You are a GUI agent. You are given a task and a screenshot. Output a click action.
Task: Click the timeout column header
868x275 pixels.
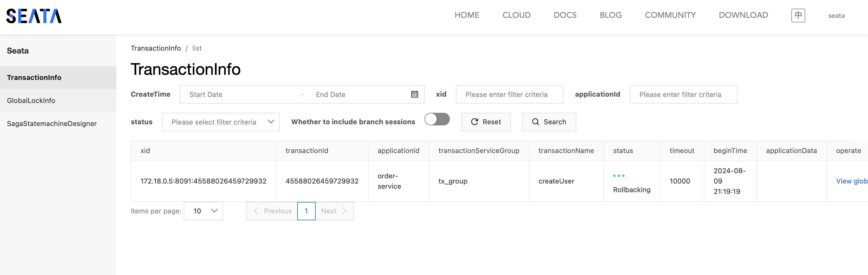click(682, 150)
